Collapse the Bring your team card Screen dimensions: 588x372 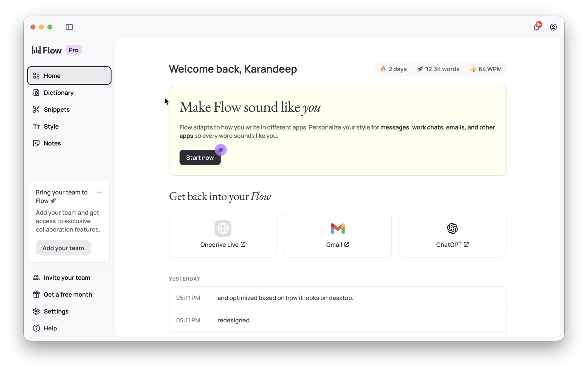pyautogui.click(x=100, y=192)
